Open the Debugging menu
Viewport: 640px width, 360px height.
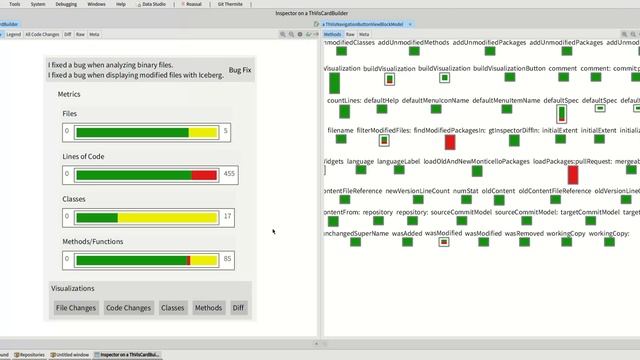pyautogui.click(x=66, y=4)
